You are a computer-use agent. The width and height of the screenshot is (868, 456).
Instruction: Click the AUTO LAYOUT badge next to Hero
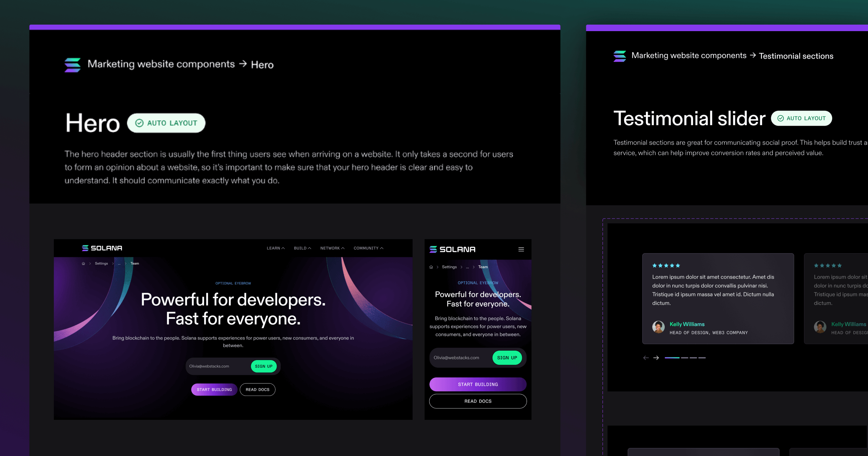166,123
